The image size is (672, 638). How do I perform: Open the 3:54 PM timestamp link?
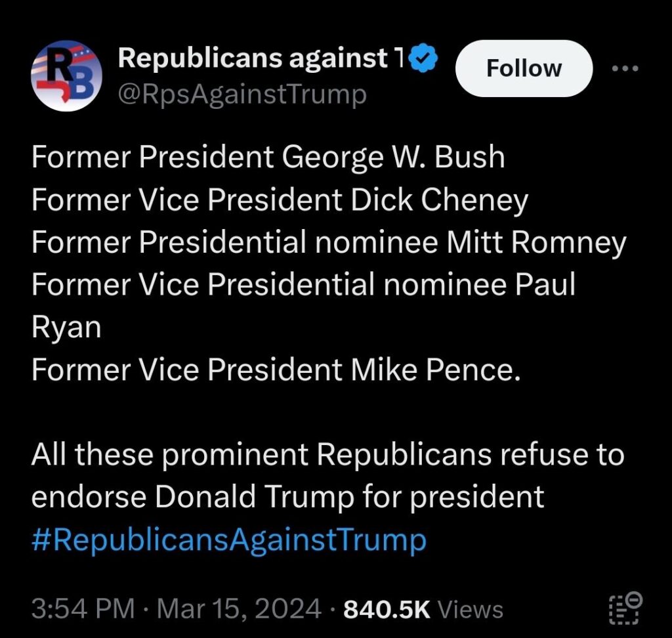pos(83,609)
